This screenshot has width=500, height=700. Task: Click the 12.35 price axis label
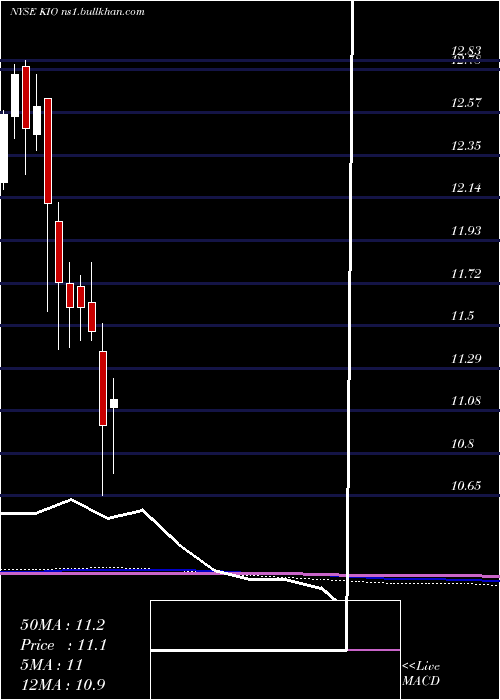pyautogui.click(x=466, y=146)
